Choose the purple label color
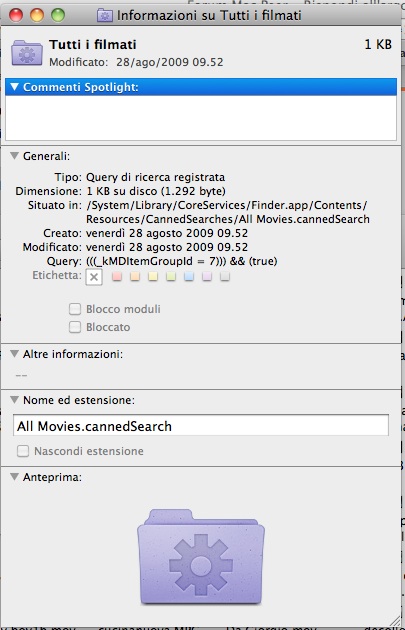The width and height of the screenshot is (405, 630). tap(207, 276)
